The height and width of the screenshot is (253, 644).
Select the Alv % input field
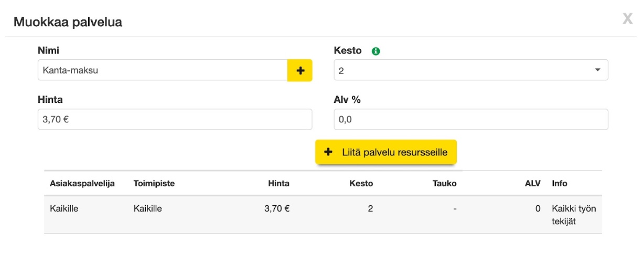point(470,119)
